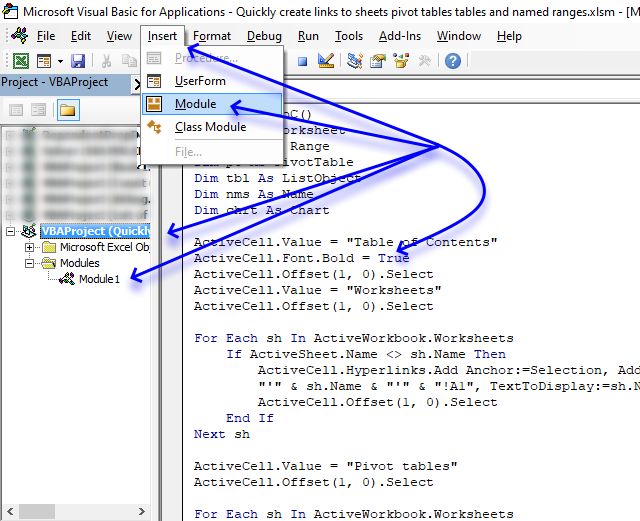
Task: Click the View Object icon in Project pane
Action: (x=39, y=110)
